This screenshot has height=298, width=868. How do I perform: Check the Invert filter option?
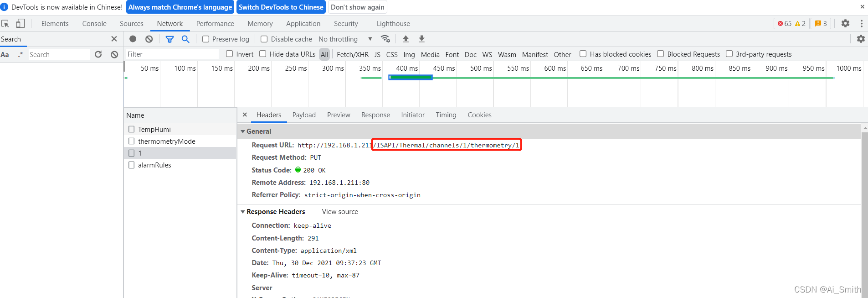(230, 54)
